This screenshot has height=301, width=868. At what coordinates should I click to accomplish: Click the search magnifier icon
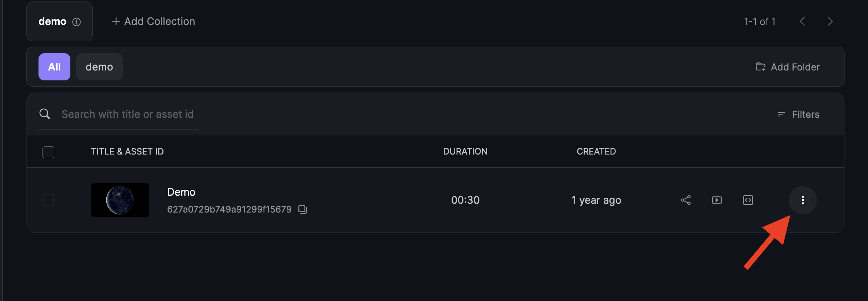click(45, 114)
